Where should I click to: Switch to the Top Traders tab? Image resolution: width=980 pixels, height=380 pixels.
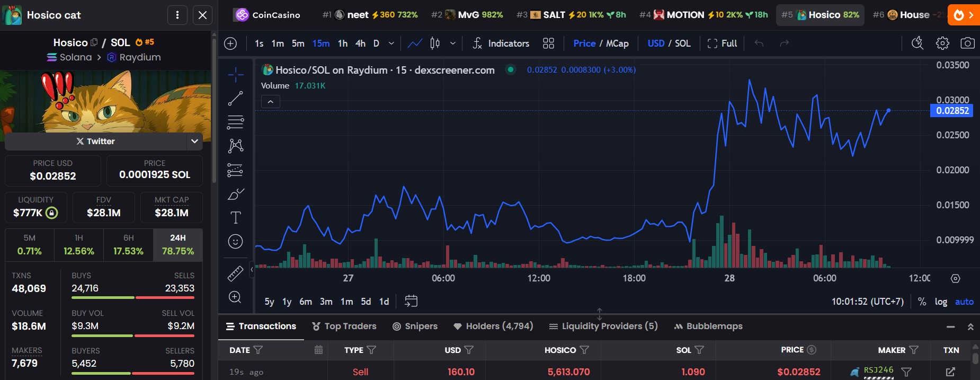(x=344, y=326)
